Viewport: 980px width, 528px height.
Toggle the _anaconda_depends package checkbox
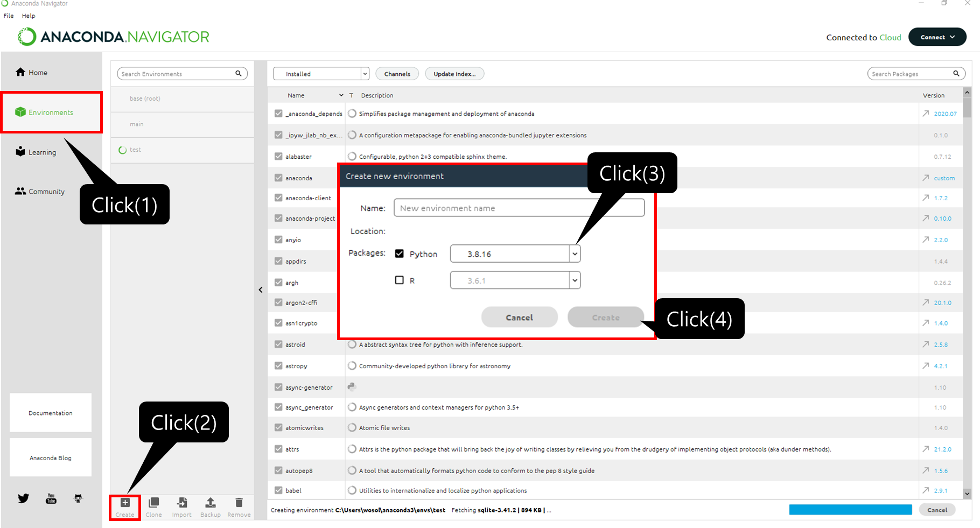(x=278, y=114)
